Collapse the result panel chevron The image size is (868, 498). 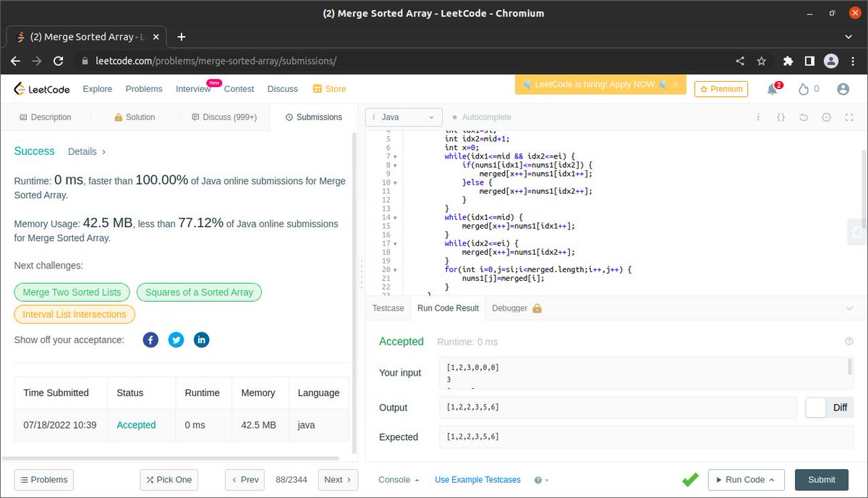pos(849,308)
